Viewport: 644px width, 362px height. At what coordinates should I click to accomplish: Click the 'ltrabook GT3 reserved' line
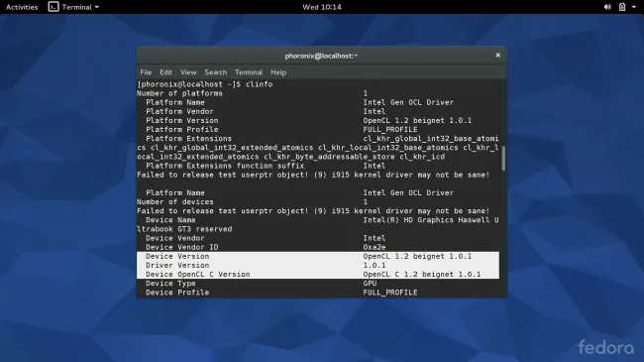184,229
